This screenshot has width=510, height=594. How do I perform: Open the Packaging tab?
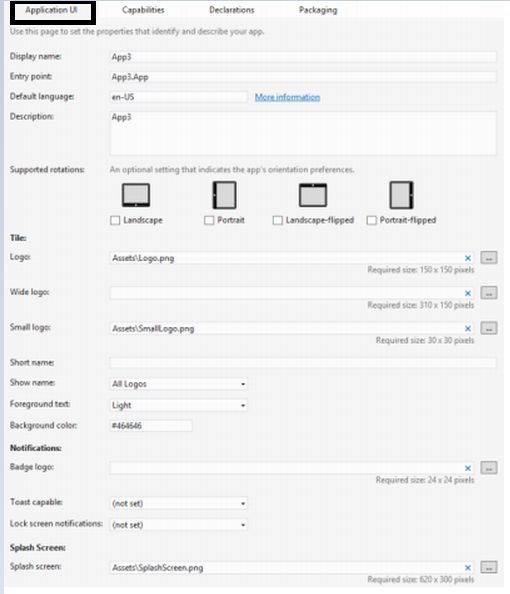318,10
